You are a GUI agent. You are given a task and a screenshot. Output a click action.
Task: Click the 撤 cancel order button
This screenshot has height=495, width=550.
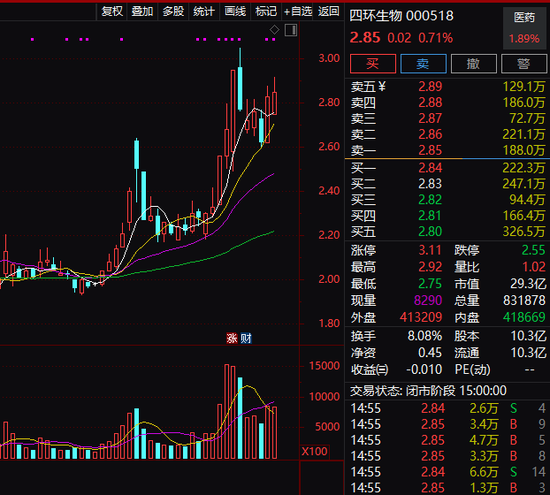[474, 64]
